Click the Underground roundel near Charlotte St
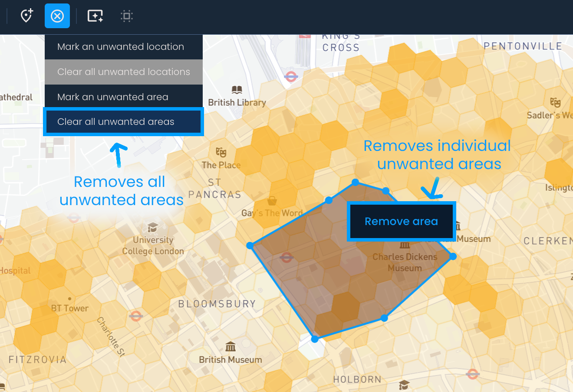 coord(136,316)
